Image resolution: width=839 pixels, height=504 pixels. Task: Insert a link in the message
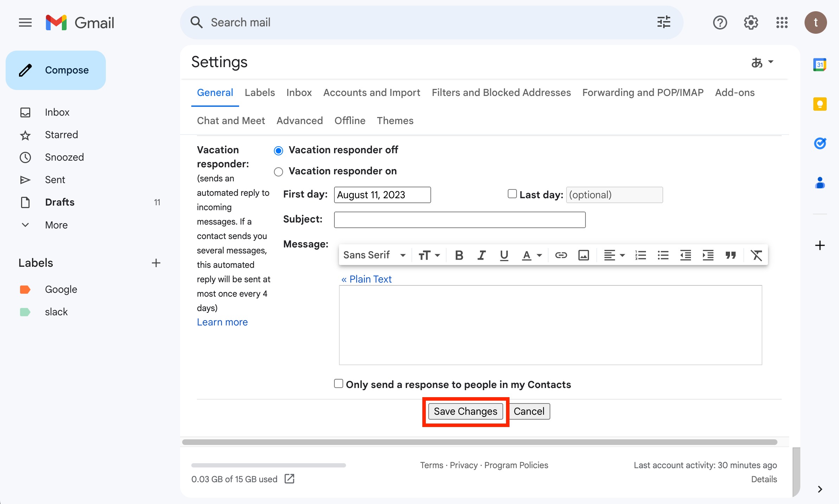point(561,255)
